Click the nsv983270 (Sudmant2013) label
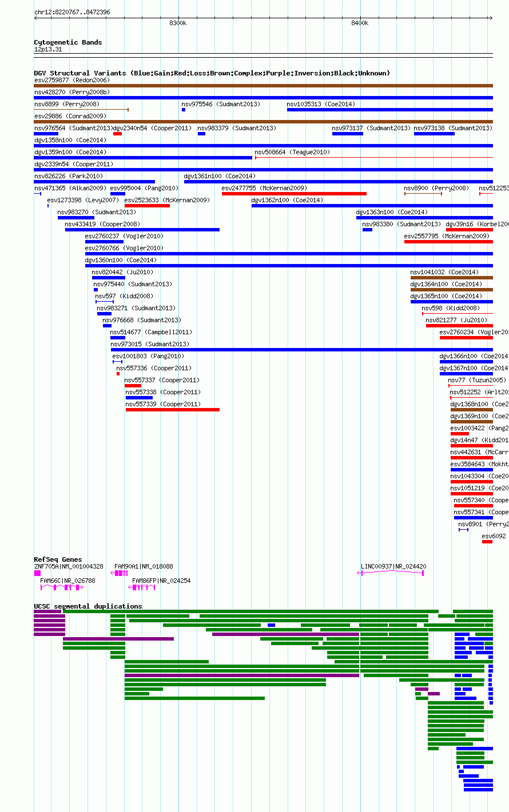The image size is (509, 812). (x=97, y=212)
